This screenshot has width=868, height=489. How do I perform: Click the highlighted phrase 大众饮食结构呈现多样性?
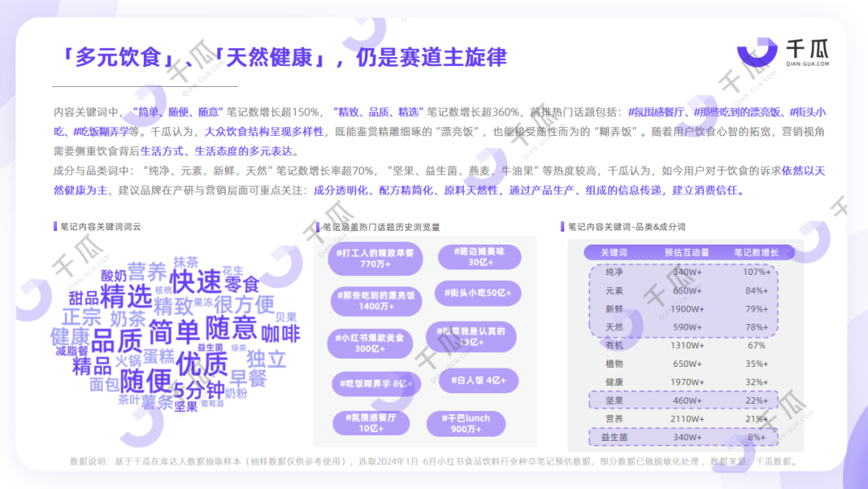pyautogui.click(x=264, y=132)
